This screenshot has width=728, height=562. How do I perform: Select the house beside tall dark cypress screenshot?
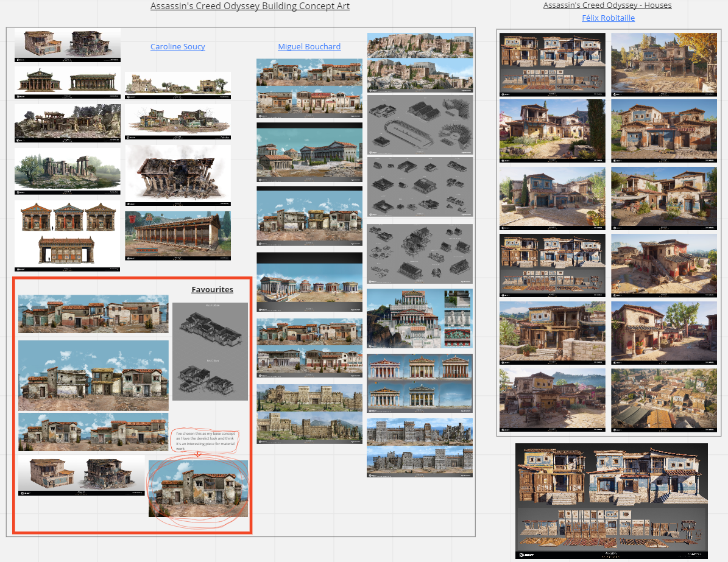(x=553, y=131)
